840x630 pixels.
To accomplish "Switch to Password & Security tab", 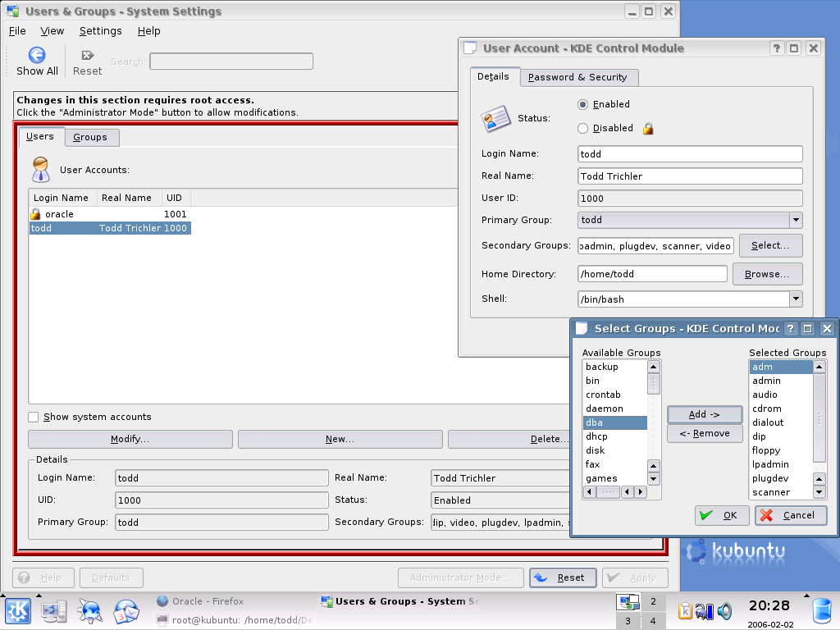I will pos(577,77).
